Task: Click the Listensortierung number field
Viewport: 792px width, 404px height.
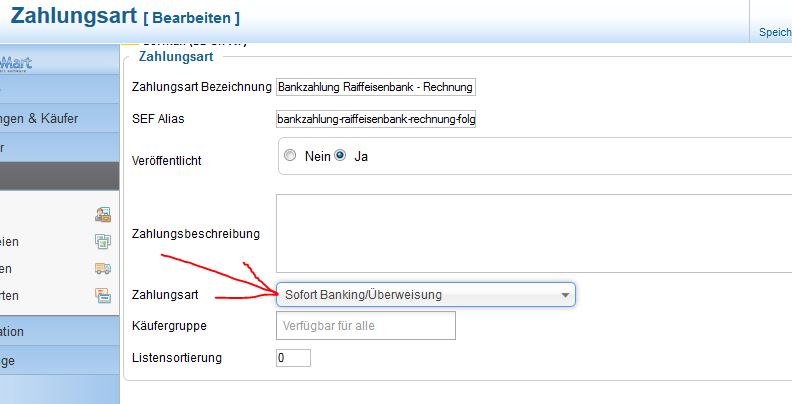Action: click(293, 357)
